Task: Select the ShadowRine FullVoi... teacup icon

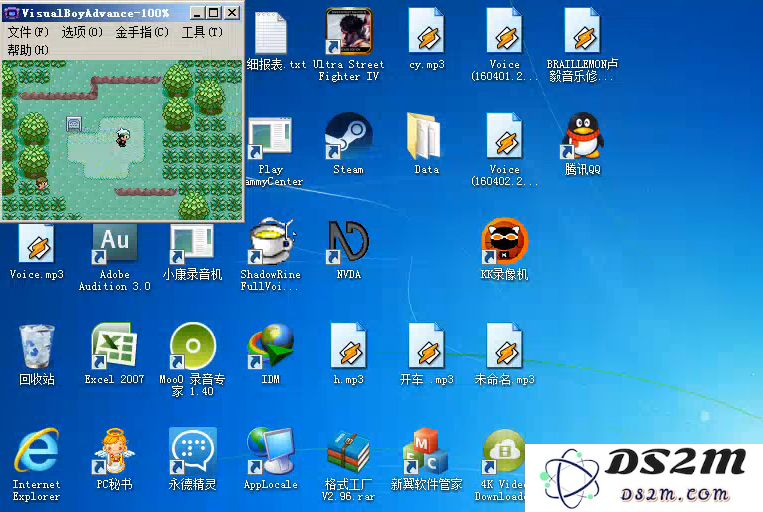Action: [271, 241]
